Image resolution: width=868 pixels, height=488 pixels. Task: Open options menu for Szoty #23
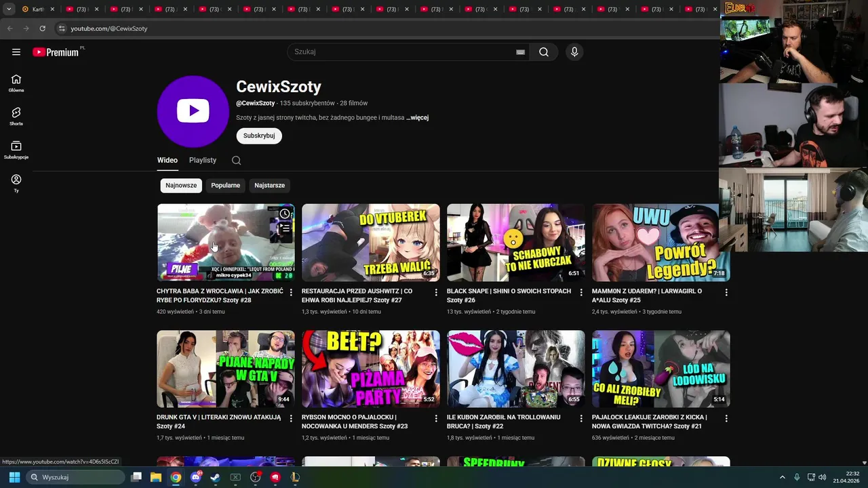[436, 418]
